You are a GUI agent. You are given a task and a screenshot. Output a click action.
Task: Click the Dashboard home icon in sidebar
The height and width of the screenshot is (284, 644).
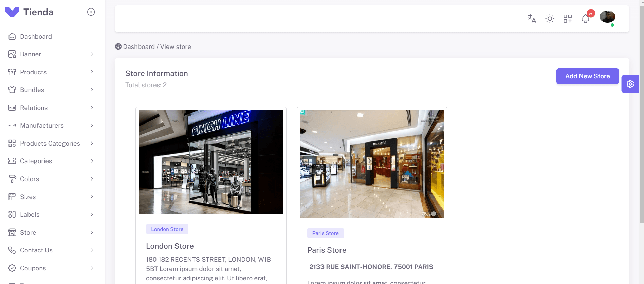pos(12,37)
